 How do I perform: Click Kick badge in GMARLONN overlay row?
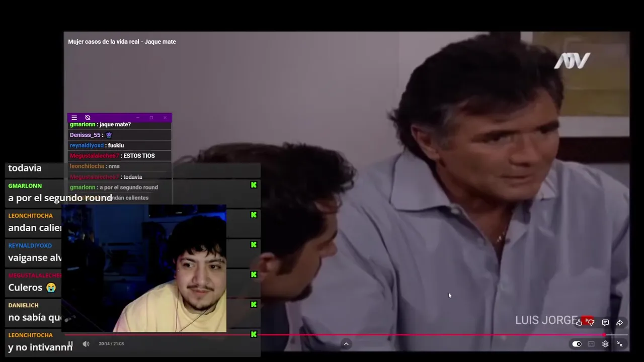point(254,185)
